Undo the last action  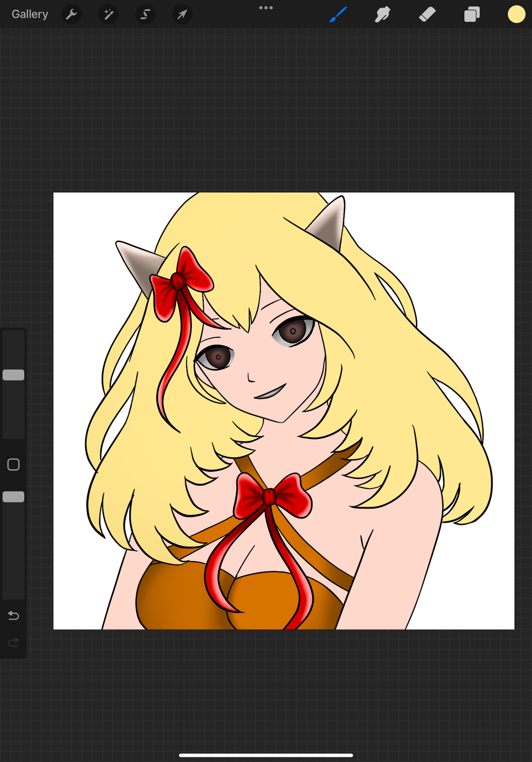tap(13, 615)
